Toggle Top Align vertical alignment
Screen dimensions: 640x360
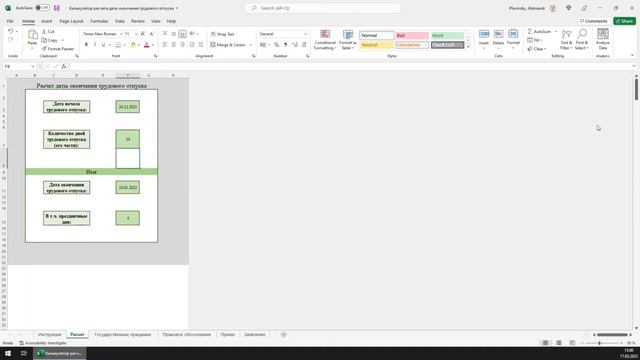point(165,34)
